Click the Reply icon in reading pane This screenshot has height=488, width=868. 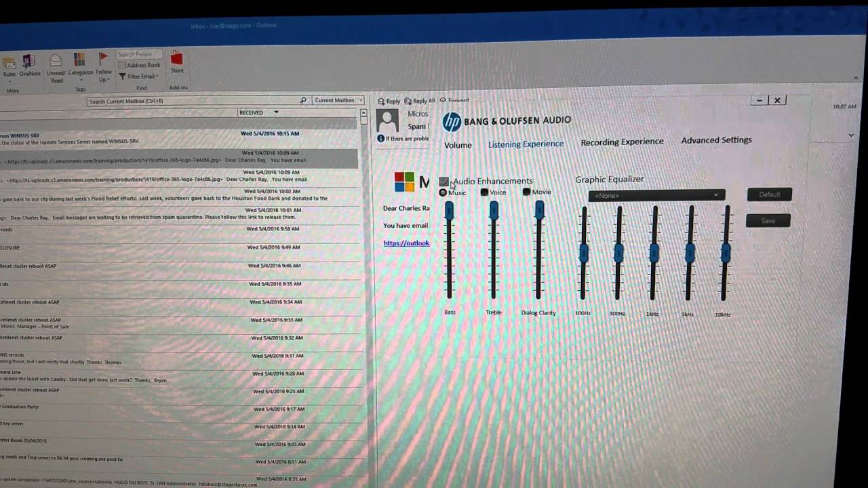389,101
